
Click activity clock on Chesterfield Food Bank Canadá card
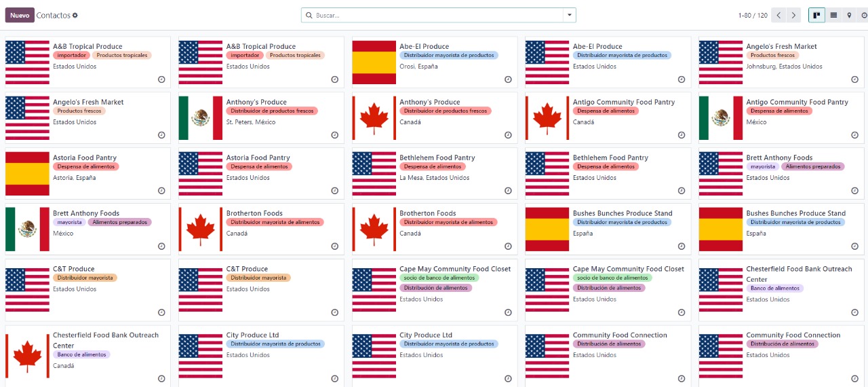(x=161, y=379)
